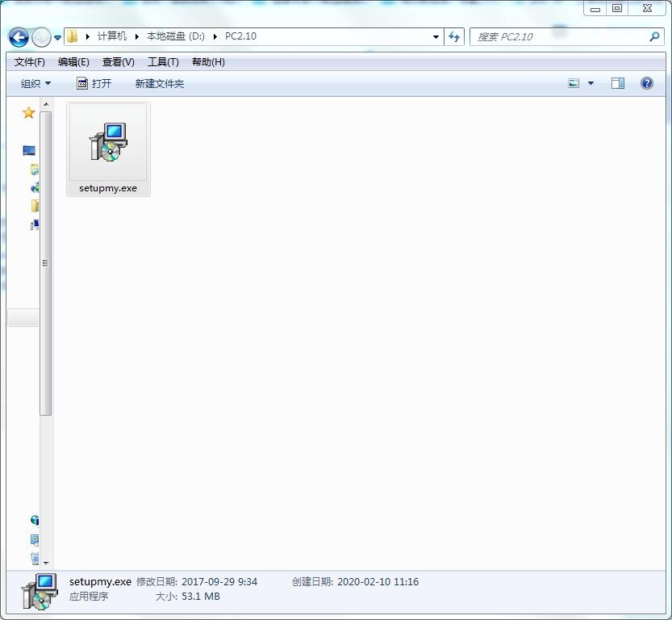The image size is (672, 620).
Task: Click the setupmy.exe file name label
Action: click(x=108, y=188)
